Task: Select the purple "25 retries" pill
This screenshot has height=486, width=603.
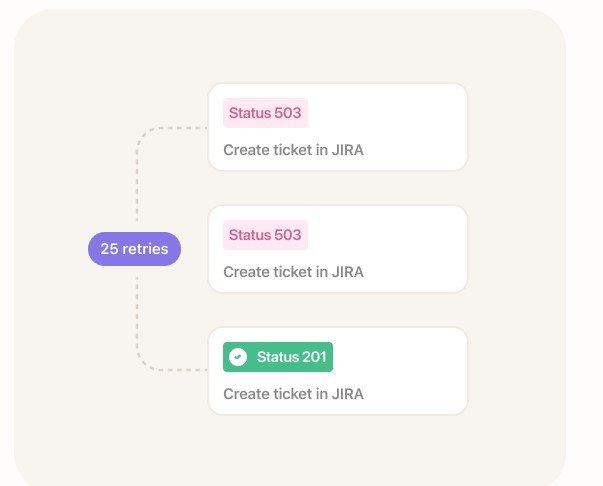Action: pyautogui.click(x=135, y=249)
